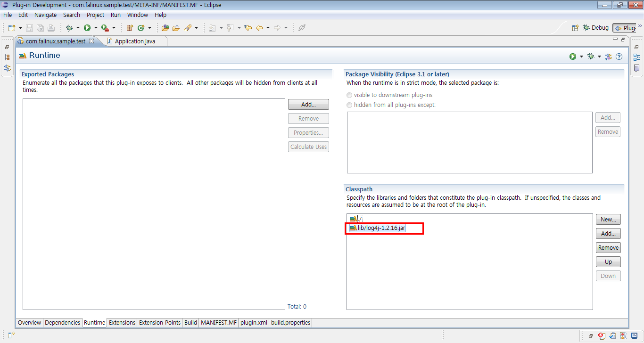Open the Extensions tab
Screen dimensions: 644x343
tap(122, 323)
